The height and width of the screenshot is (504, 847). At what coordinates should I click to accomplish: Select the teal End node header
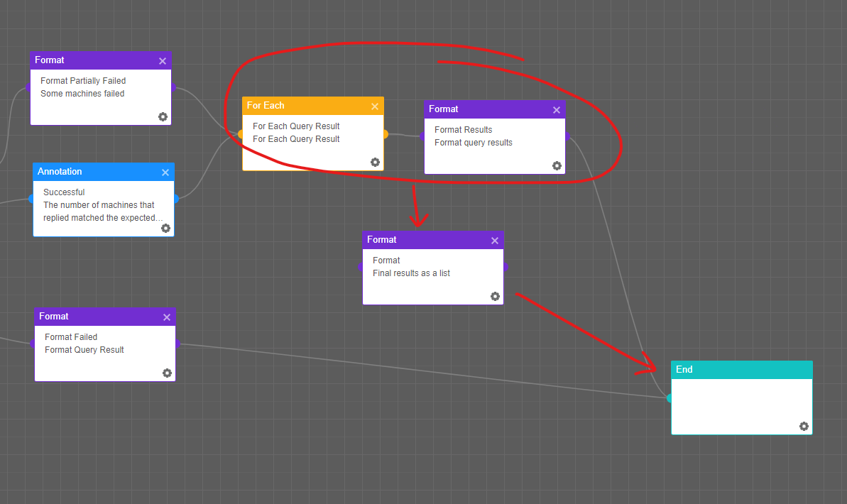click(x=731, y=370)
